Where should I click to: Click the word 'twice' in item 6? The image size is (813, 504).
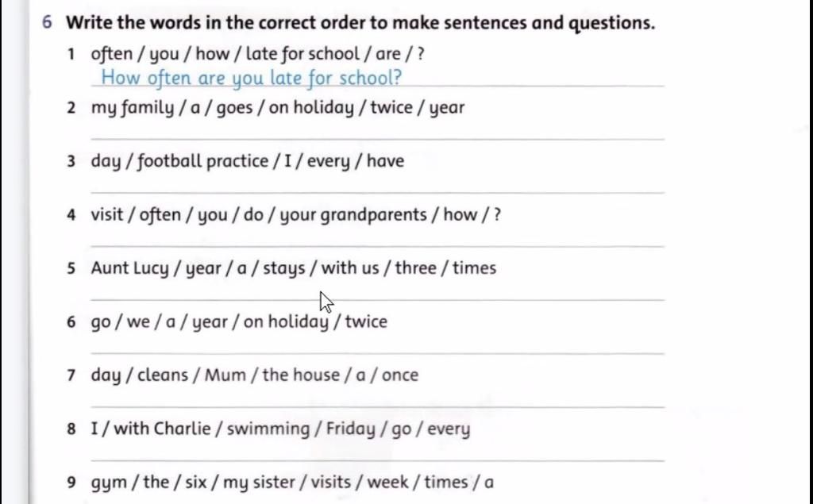[x=366, y=321]
